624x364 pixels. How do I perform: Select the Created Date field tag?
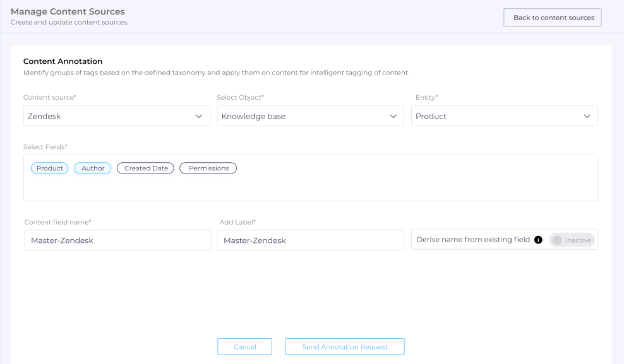coord(146,168)
